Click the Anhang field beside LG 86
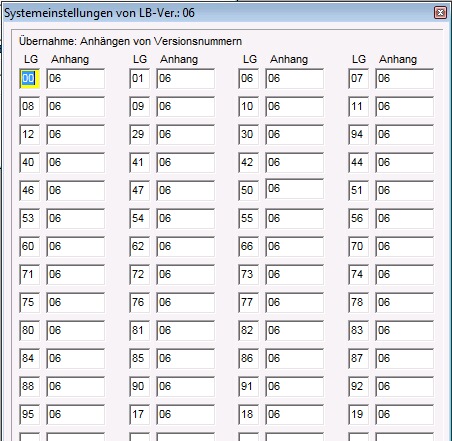452x441 pixels. (294, 359)
